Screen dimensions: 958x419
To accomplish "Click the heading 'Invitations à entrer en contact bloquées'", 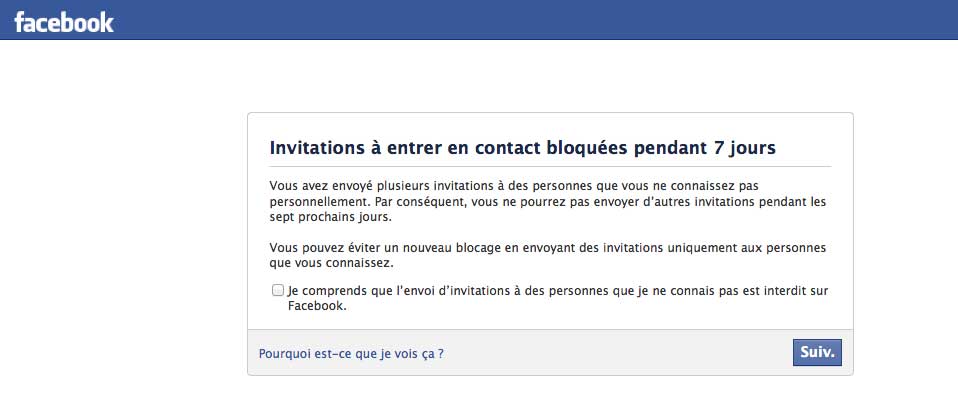I will [x=448, y=148].
